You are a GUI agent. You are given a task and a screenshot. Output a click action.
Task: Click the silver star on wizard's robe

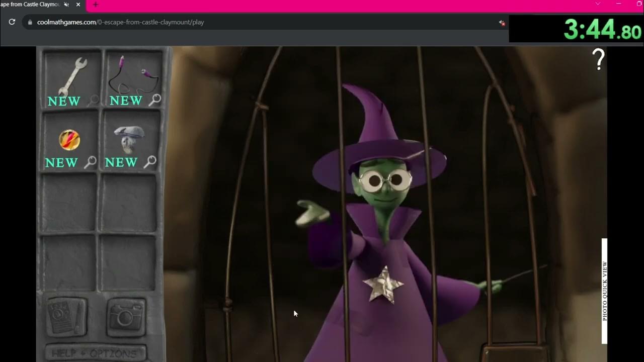(x=383, y=285)
